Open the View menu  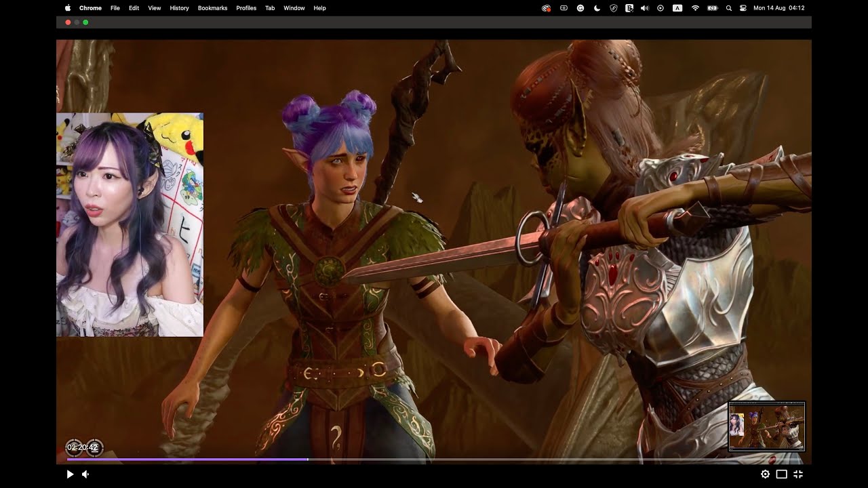click(155, 8)
